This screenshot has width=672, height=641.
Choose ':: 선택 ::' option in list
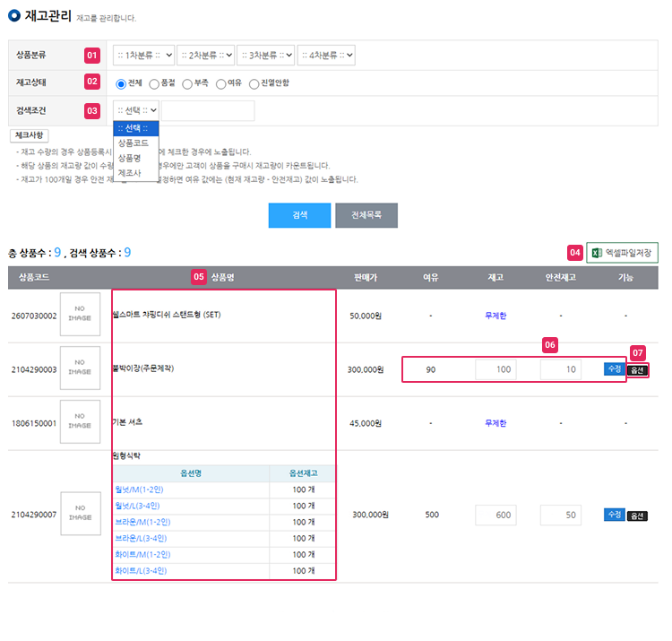pos(136,128)
